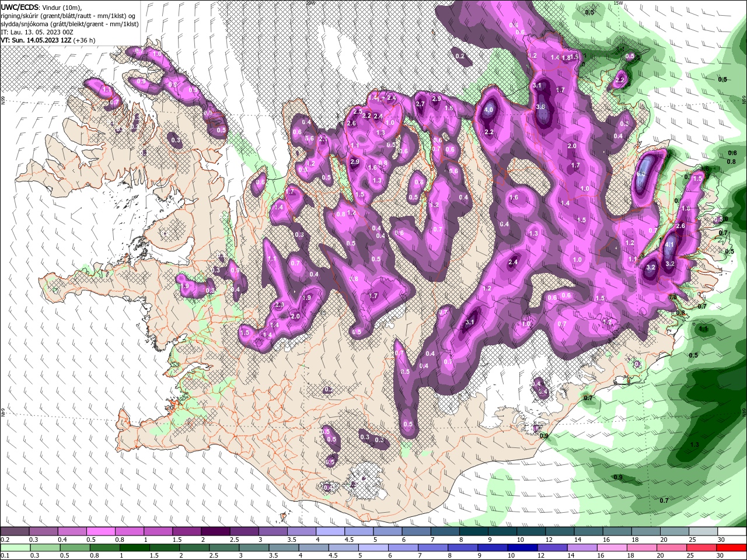Image resolution: width=747 pixels, height=560 pixels.
Task: Click the 0.2 label under the upper legend row
Action: [x=5, y=540]
